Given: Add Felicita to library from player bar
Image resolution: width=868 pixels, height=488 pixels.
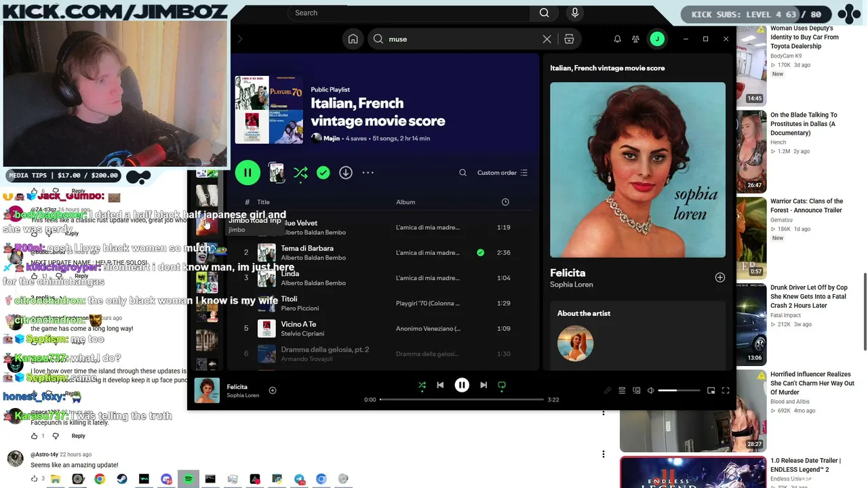Looking at the screenshot, I should [273, 390].
